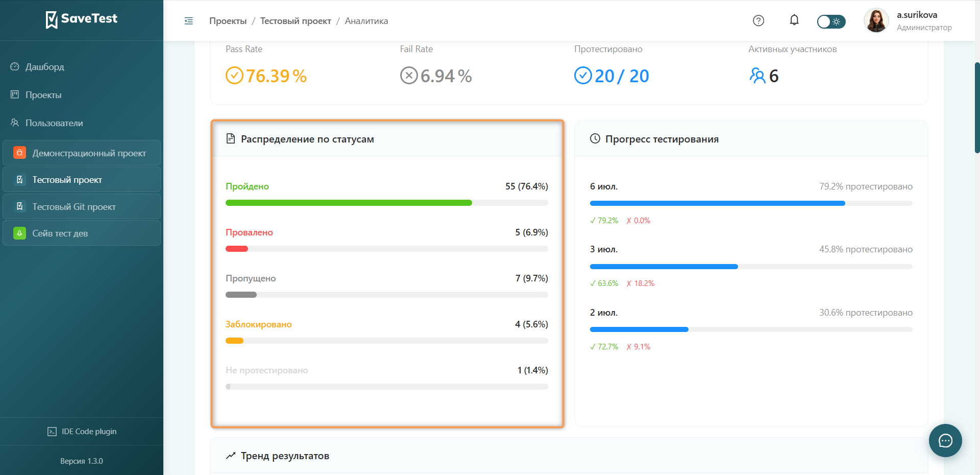
Task: Click the orange bug icon of Демонстрационный проект
Action: [x=19, y=153]
